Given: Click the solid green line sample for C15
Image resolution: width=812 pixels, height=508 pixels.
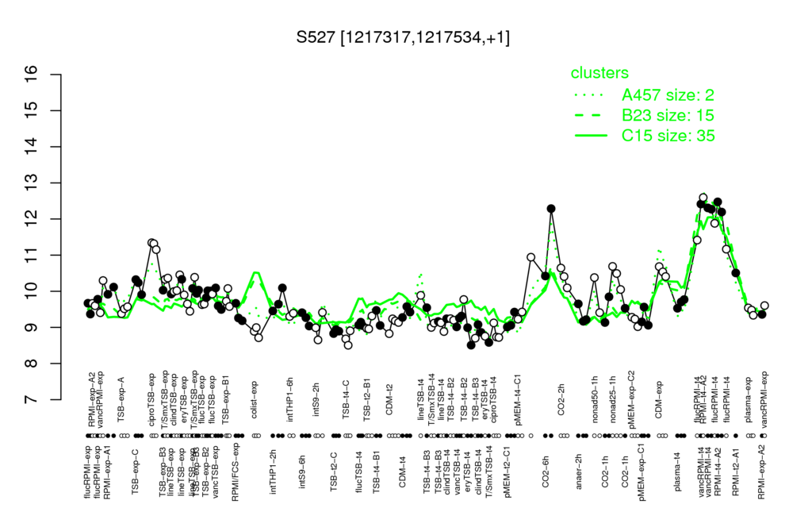Looking at the screenshot, I should pos(591,135).
